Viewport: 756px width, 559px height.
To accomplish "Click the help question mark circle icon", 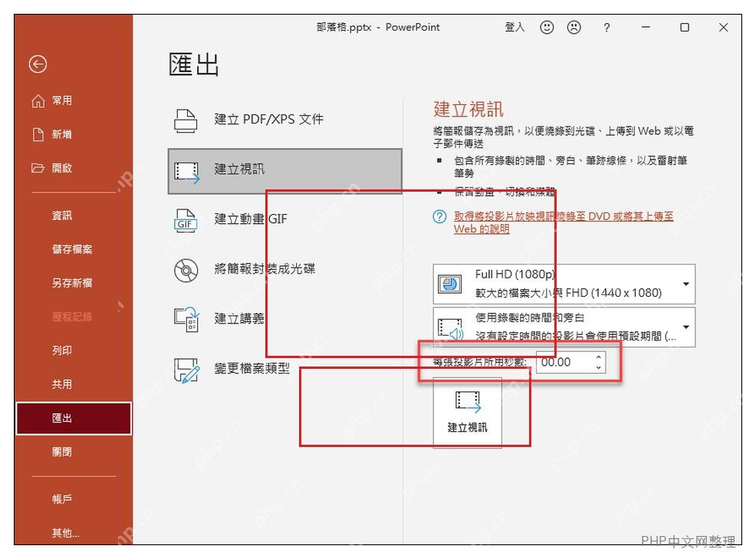I will (x=439, y=216).
